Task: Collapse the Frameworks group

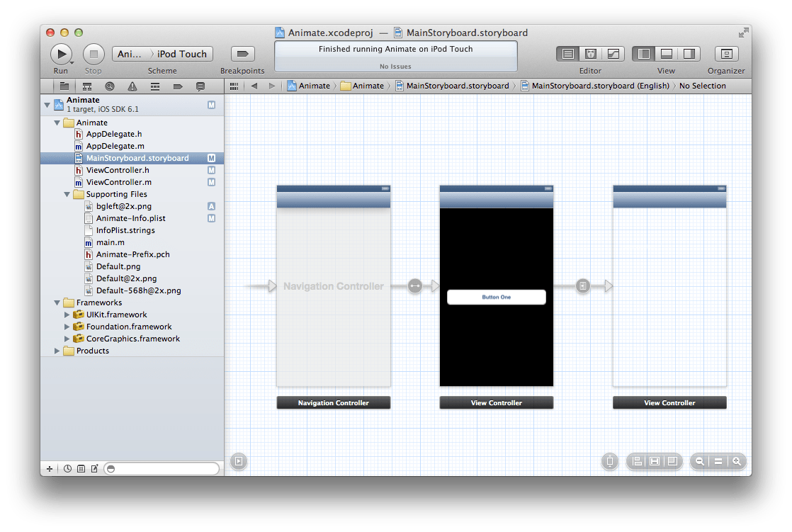Action: (57, 302)
